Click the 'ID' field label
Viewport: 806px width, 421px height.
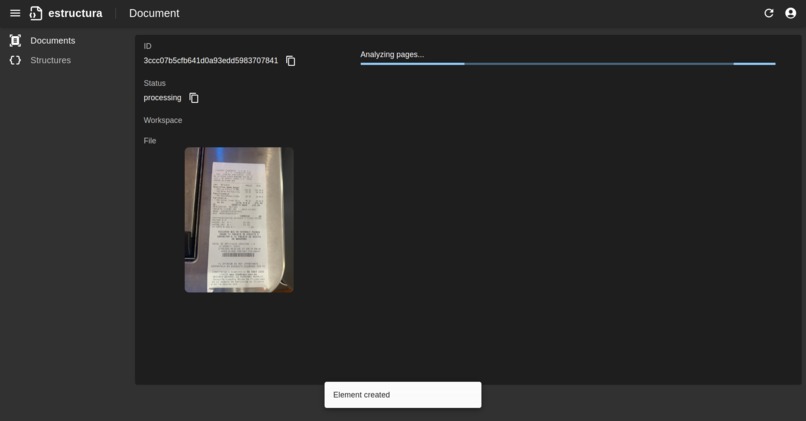pyautogui.click(x=148, y=46)
